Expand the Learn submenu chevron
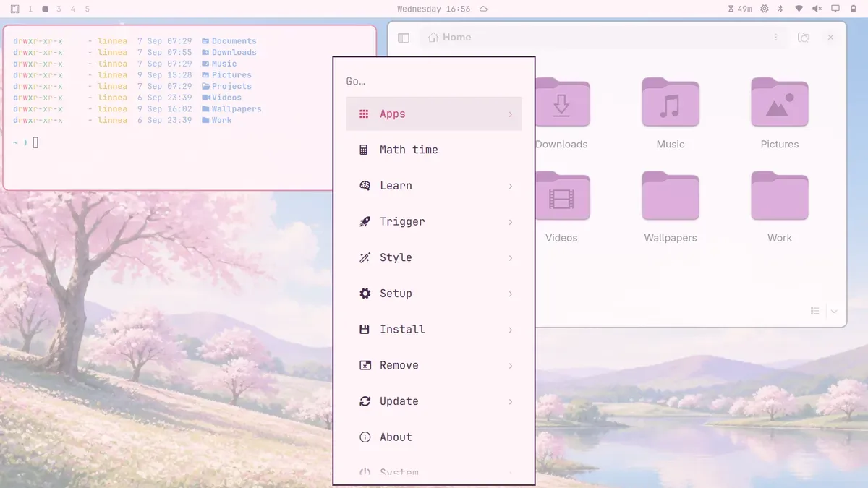Screen dimensions: 868x488 pyautogui.click(x=510, y=186)
